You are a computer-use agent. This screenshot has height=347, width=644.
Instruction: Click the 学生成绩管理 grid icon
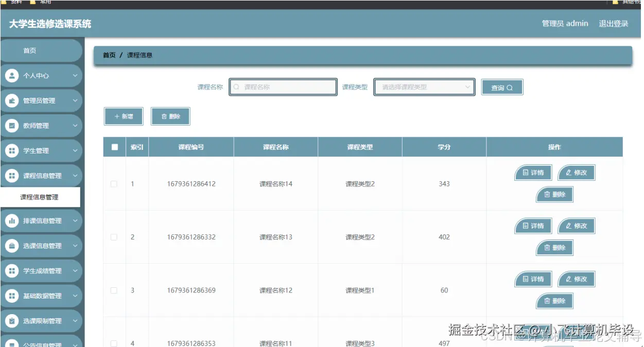pos(12,271)
